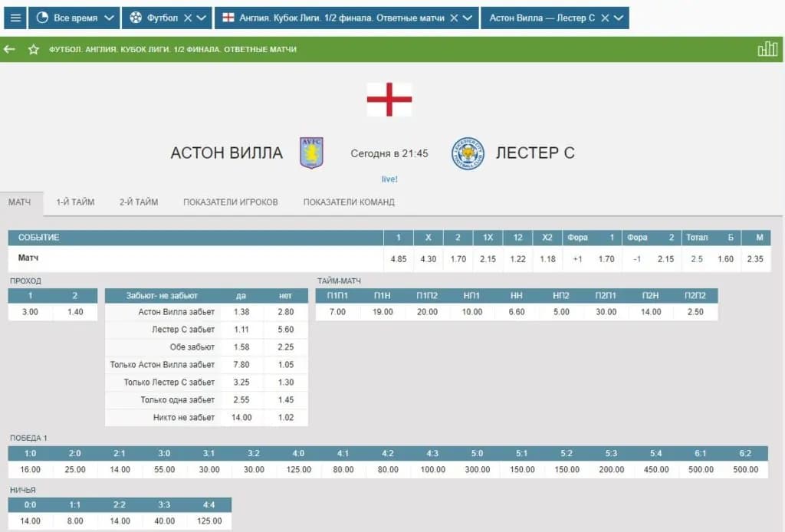This screenshot has height=532, width=785.
Task: Click the clock icon in Все время
Action: click(42, 18)
